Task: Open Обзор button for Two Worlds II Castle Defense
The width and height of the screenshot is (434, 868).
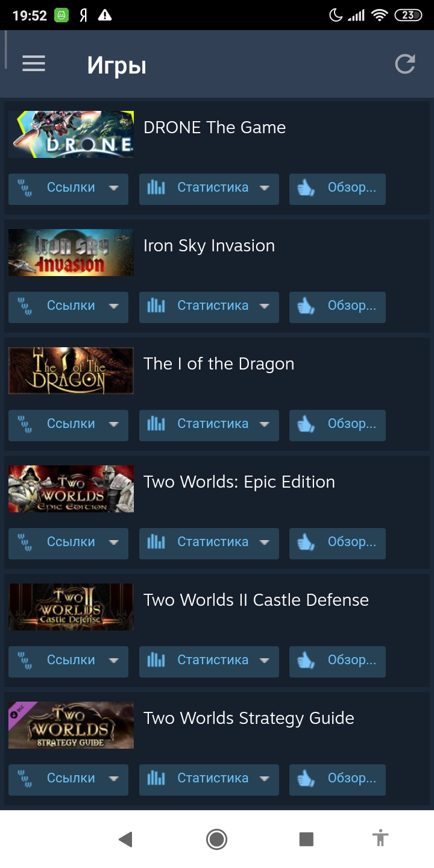Action: (338, 662)
